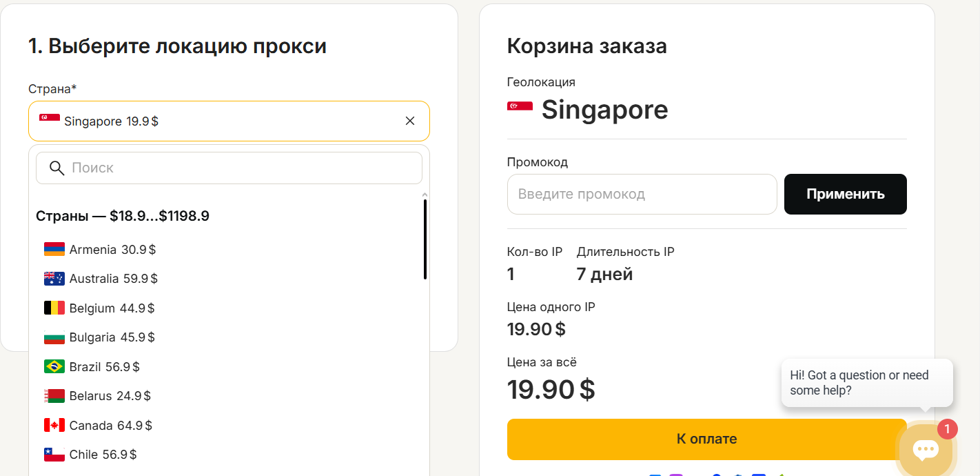The width and height of the screenshot is (980, 476).
Task: Click the Australia flag icon
Action: click(x=54, y=279)
